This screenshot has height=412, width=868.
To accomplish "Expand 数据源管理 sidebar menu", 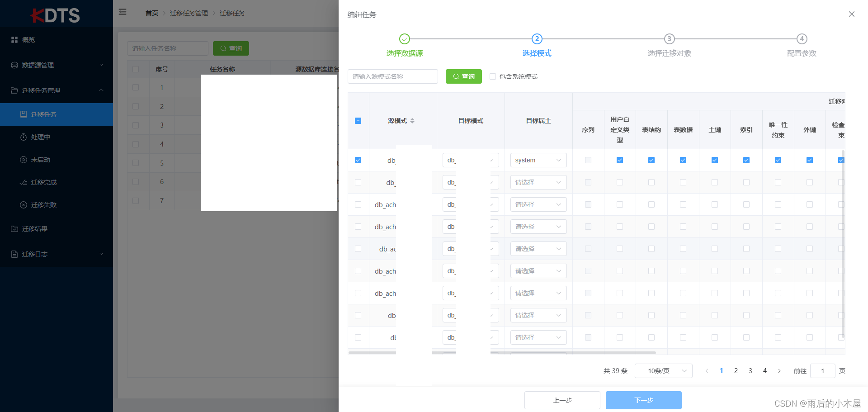I will (x=57, y=65).
